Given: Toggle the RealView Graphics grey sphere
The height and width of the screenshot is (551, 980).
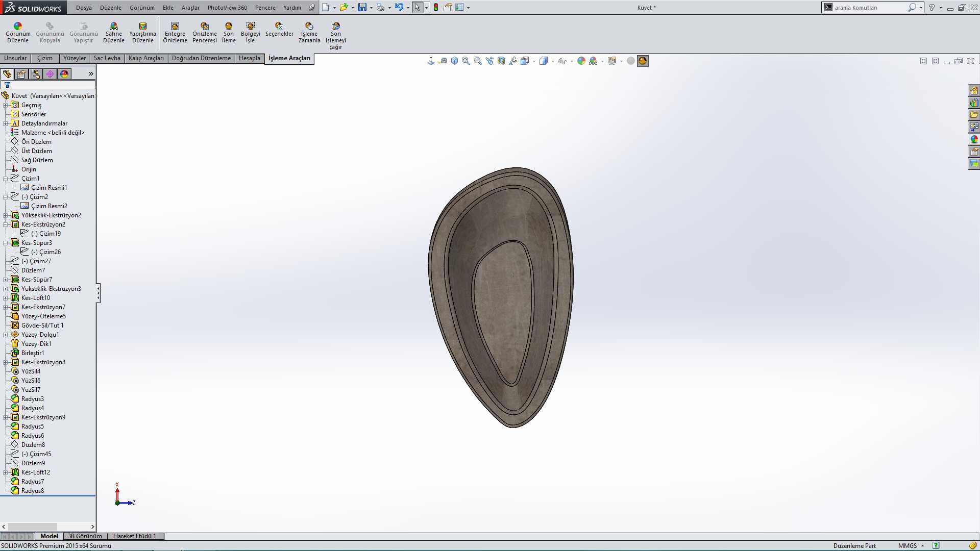Looking at the screenshot, I should point(631,61).
